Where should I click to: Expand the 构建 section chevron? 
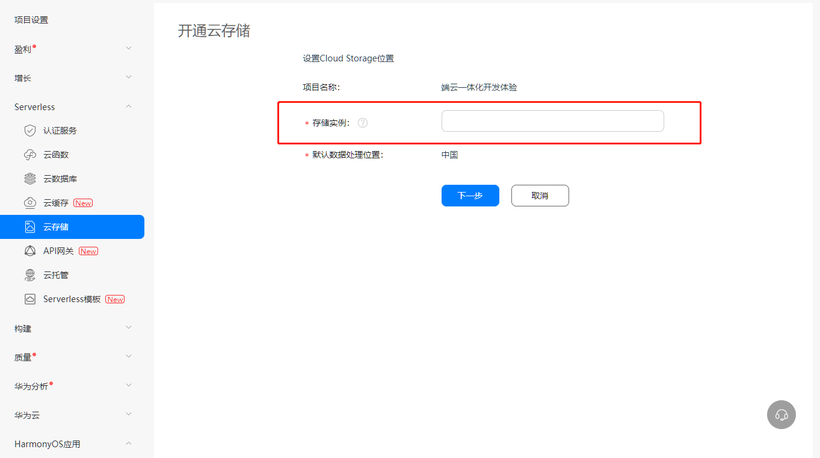[129, 328]
